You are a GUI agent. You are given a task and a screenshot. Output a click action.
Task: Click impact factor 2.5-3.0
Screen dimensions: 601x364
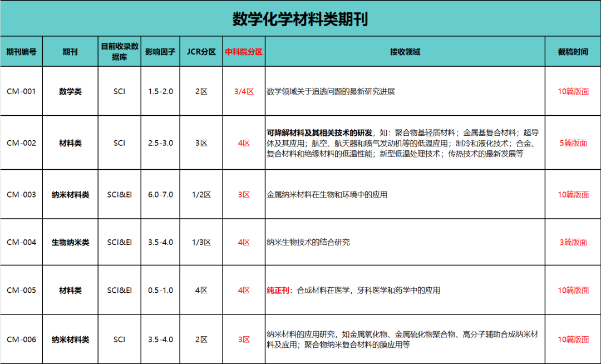(x=160, y=143)
